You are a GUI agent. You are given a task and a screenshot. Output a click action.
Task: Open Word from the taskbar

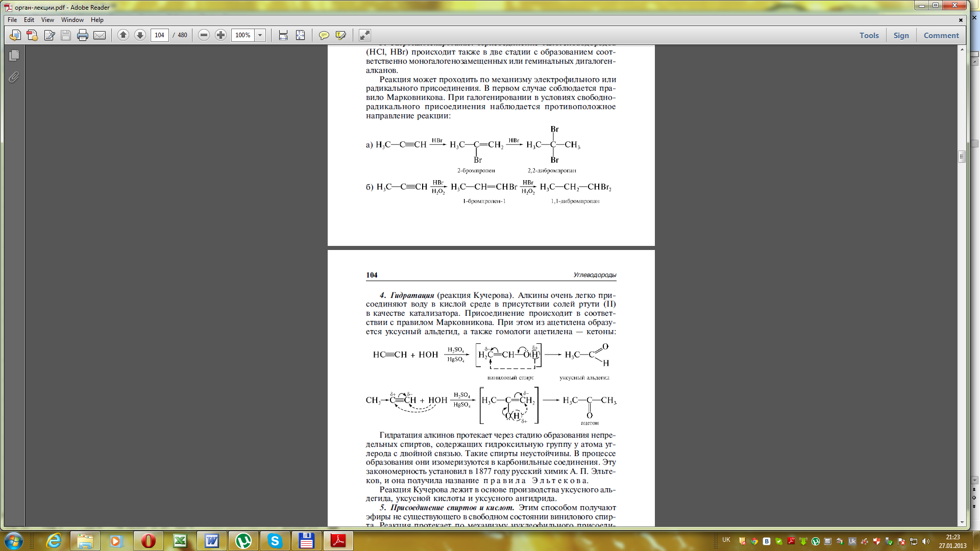(211, 541)
